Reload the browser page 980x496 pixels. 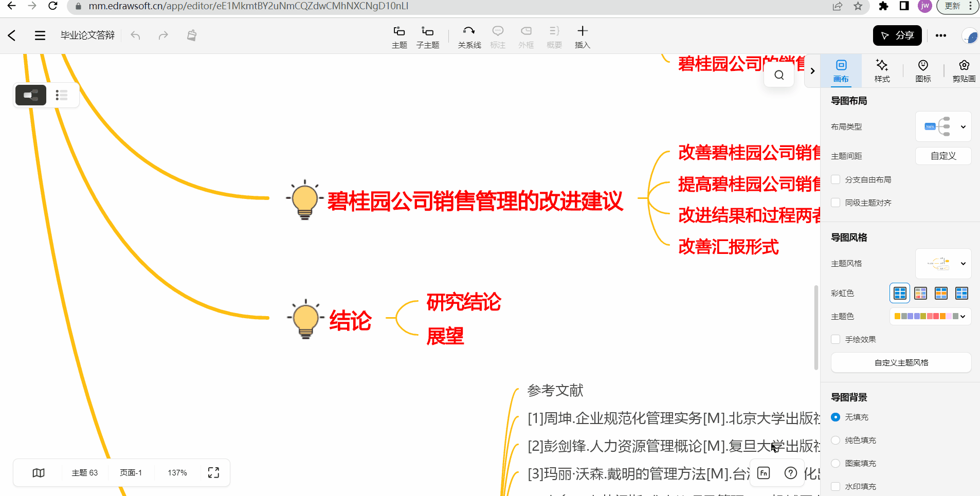(x=52, y=6)
